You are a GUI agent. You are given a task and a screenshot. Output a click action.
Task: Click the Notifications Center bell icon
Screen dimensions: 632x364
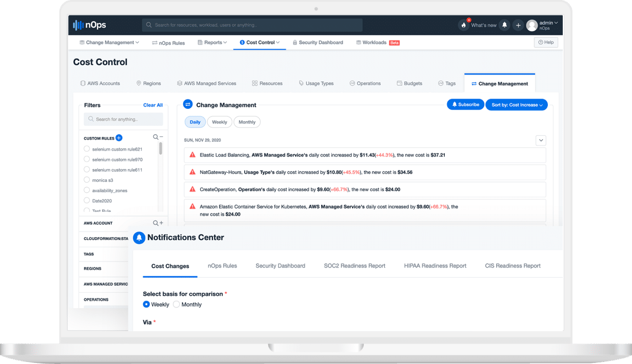(x=139, y=238)
